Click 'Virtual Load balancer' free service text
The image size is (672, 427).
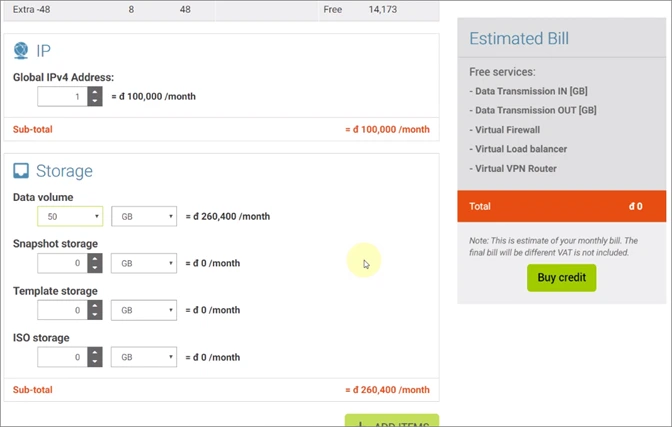click(521, 149)
